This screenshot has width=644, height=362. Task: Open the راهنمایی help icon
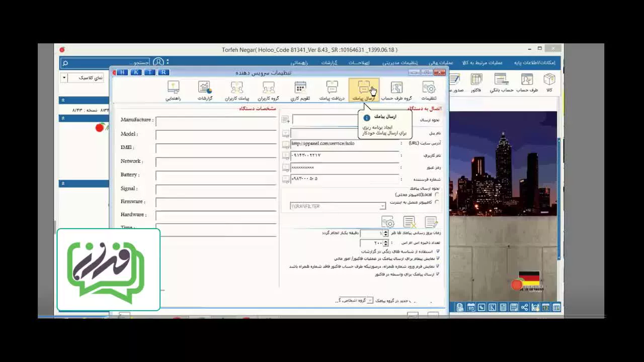[173, 91]
